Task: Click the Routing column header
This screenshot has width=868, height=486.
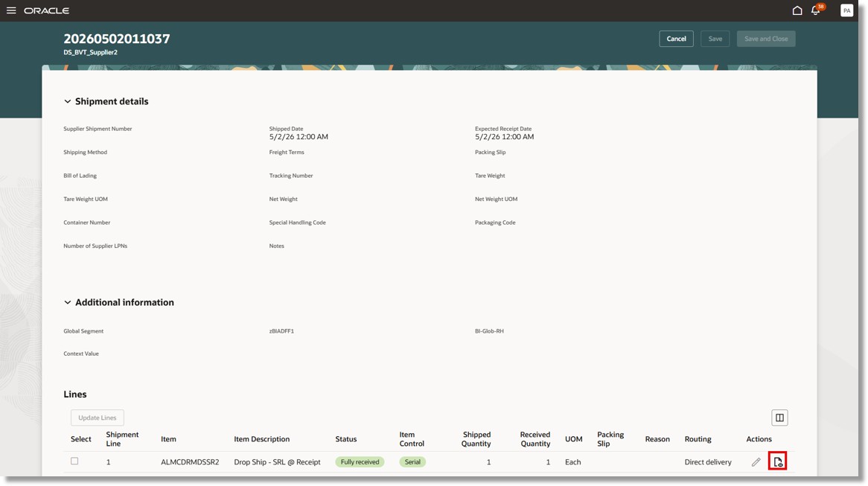Action: pos(698,439)
